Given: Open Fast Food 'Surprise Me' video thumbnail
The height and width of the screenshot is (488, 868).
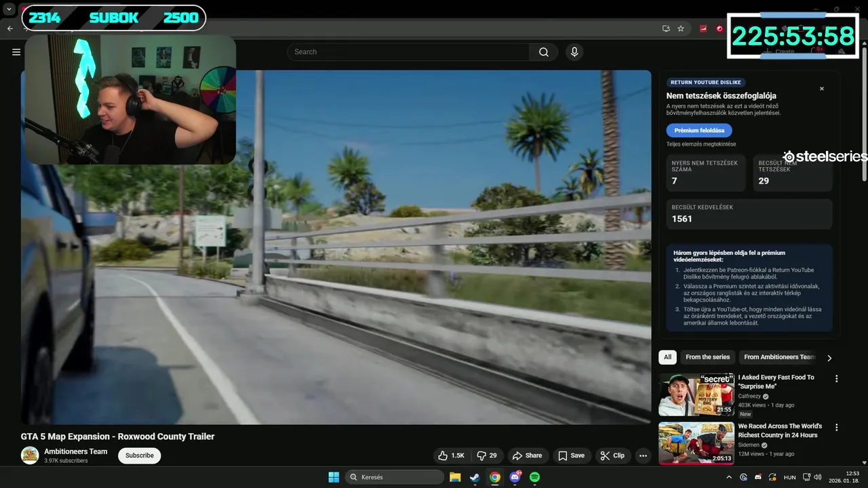Looking at the screenshot, I should pos(696,394).
